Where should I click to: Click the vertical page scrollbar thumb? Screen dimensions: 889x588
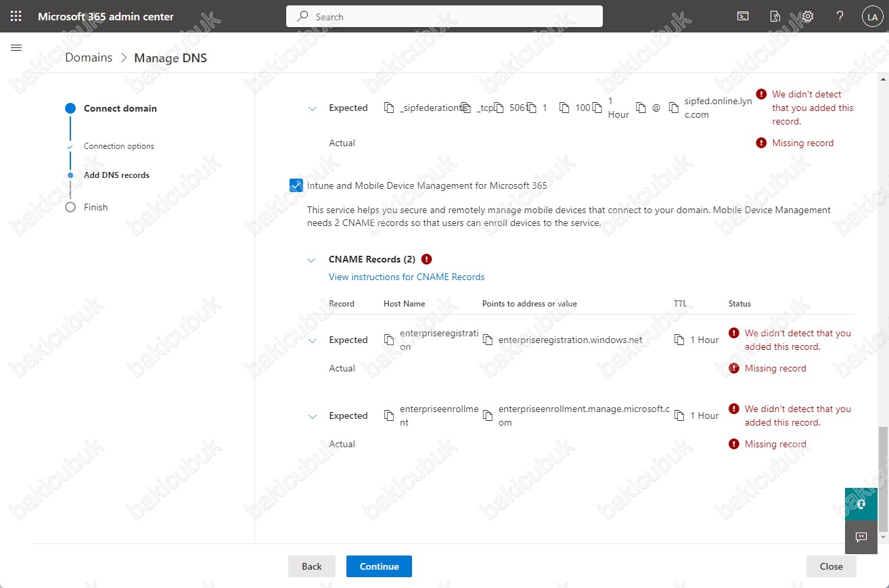pos(883,479)
